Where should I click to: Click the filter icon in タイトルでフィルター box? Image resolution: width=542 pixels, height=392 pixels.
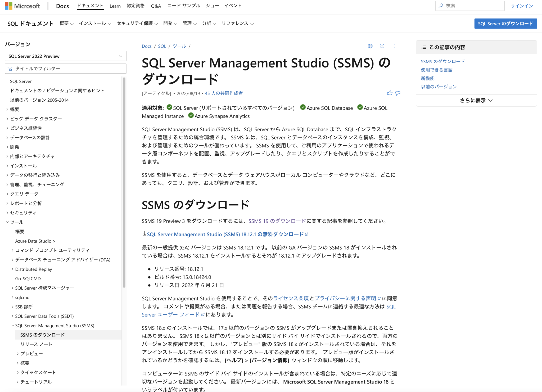[x=10, y=69]
